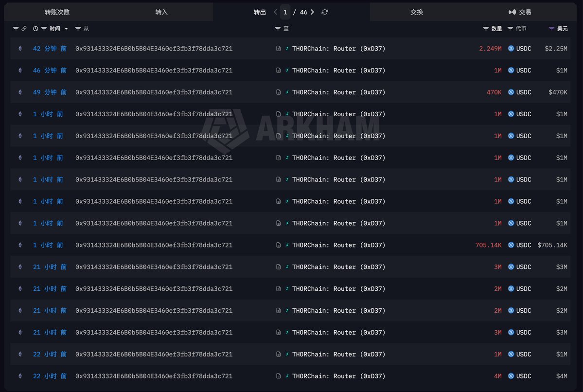Click the THORChain icon in the 470K row
The image size is (583, 392).
point(287,92)
